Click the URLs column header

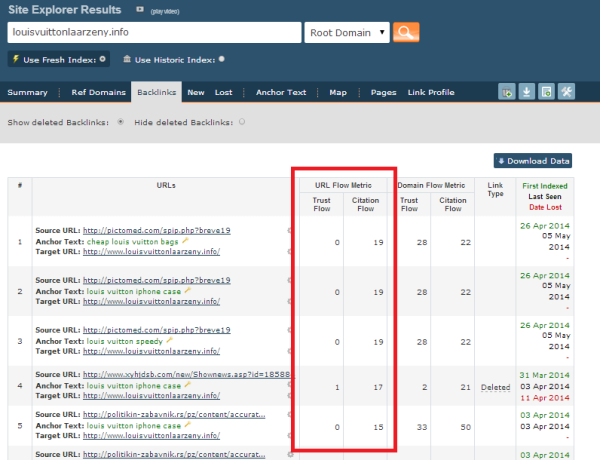[166, 185]
